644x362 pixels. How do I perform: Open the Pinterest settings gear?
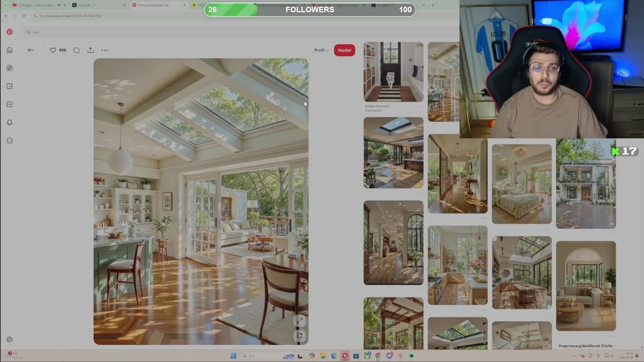tap(10, 339)
